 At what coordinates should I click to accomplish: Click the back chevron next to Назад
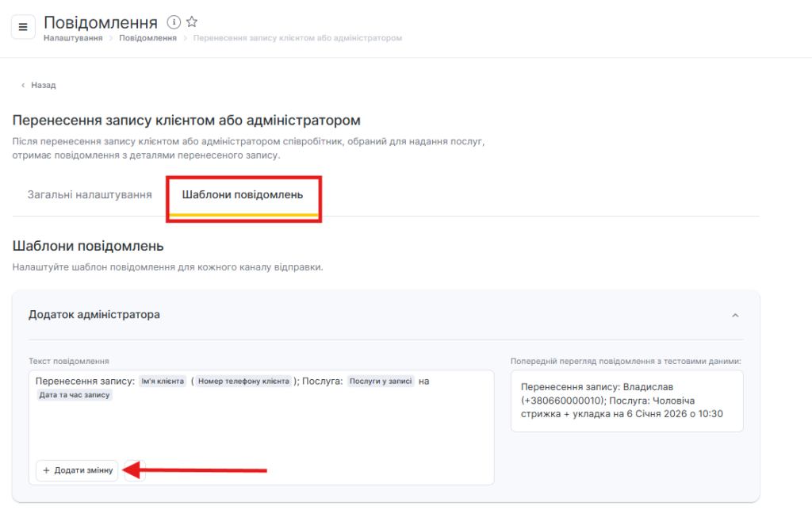(23, 85)
